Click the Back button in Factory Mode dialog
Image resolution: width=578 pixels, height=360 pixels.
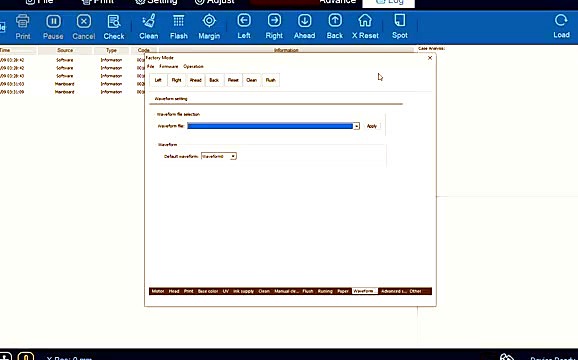coord(214,80)
